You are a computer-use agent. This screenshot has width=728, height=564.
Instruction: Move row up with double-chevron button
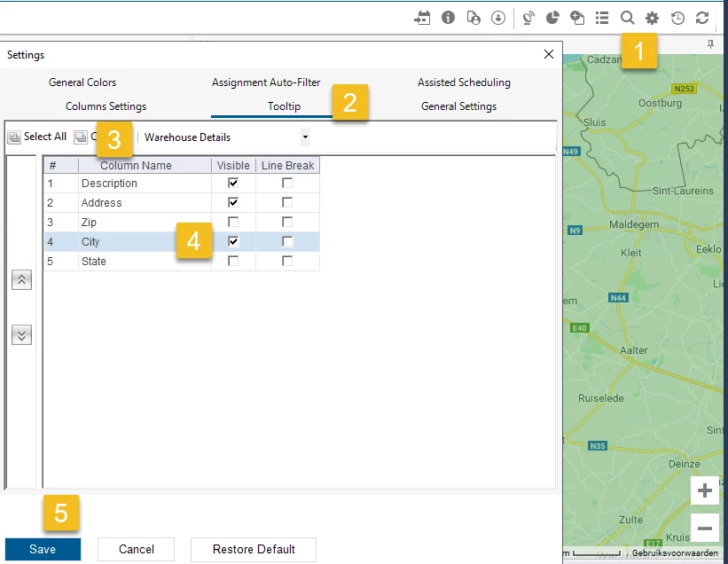[x=21, y=280]
